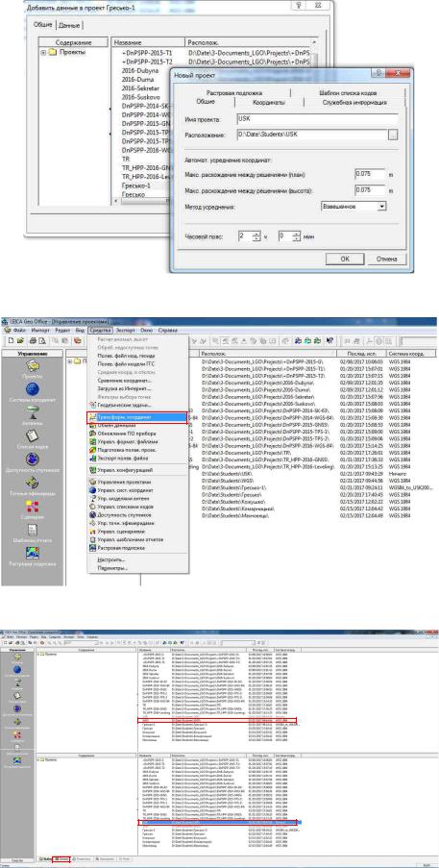Choose Сравнение координат in the Средства menu
439x868 pixels.
tap(138, 381)
